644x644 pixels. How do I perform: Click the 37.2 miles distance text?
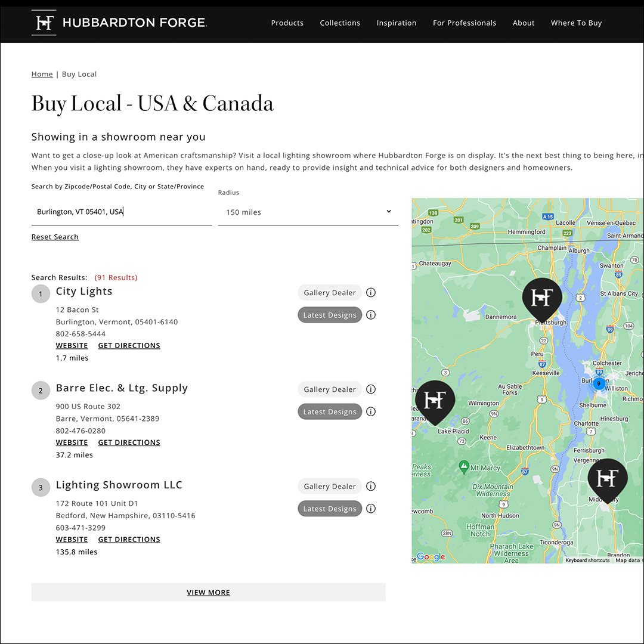click(x=75, y=455)
